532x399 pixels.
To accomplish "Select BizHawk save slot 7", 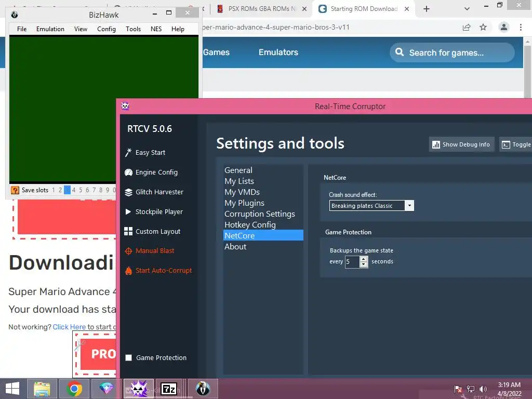I will [x=94, y=190].
